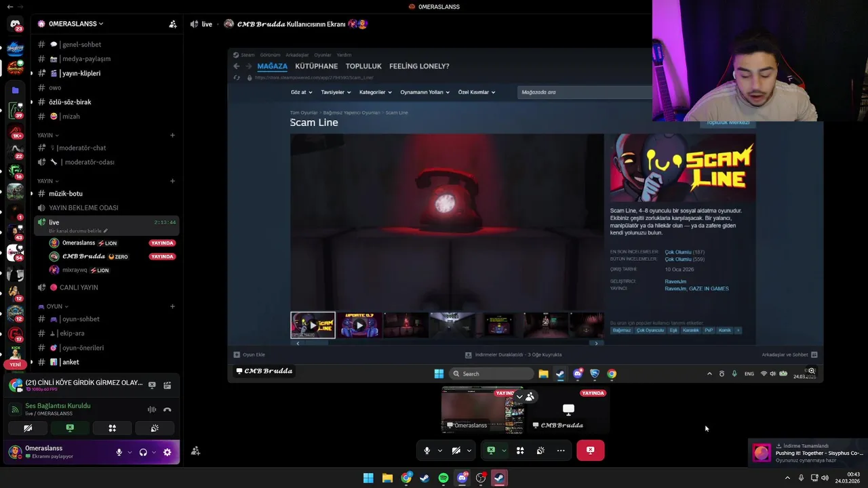
Task: Select the Omeraslanss stream thumbnail
Action: (x=482, y=409)
